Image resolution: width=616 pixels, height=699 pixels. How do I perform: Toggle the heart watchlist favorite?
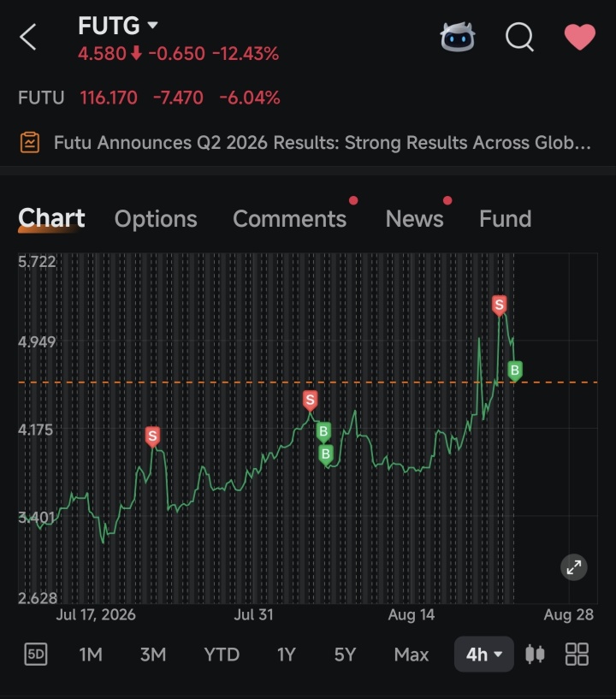point(579,37)
